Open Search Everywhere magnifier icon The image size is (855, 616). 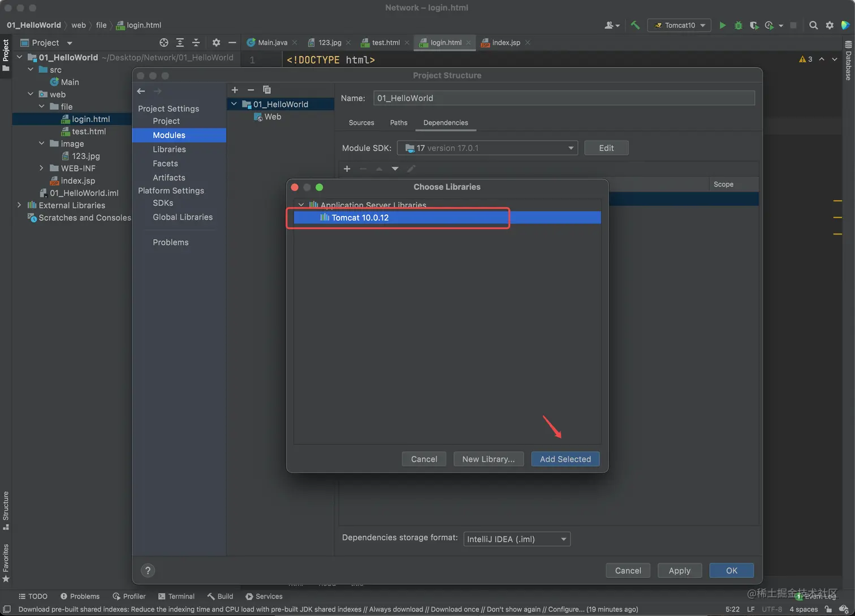tap(813, 25)
